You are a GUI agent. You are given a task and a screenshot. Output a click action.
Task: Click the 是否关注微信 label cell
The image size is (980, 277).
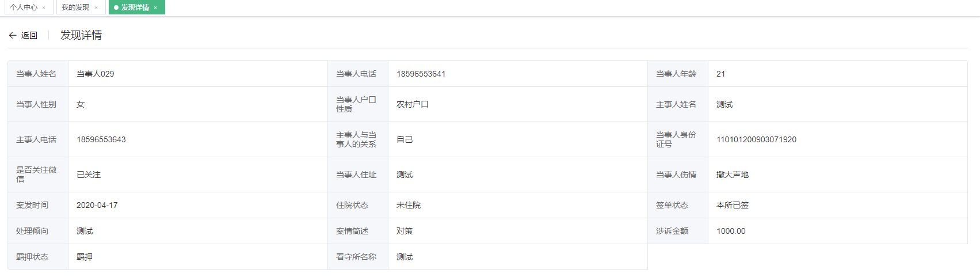pyautogui.click(x=38, y=174)
